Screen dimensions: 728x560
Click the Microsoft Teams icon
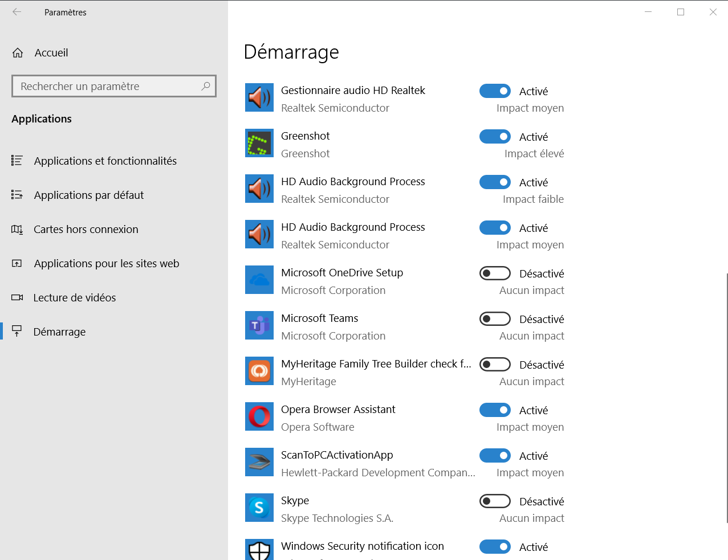click(x=259, y=325)
